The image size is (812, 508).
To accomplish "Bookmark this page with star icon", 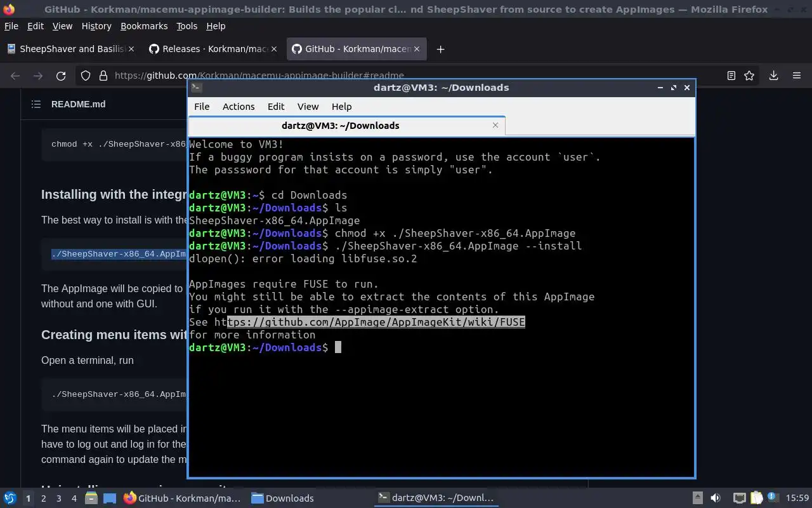I will [x=749, y=76].
